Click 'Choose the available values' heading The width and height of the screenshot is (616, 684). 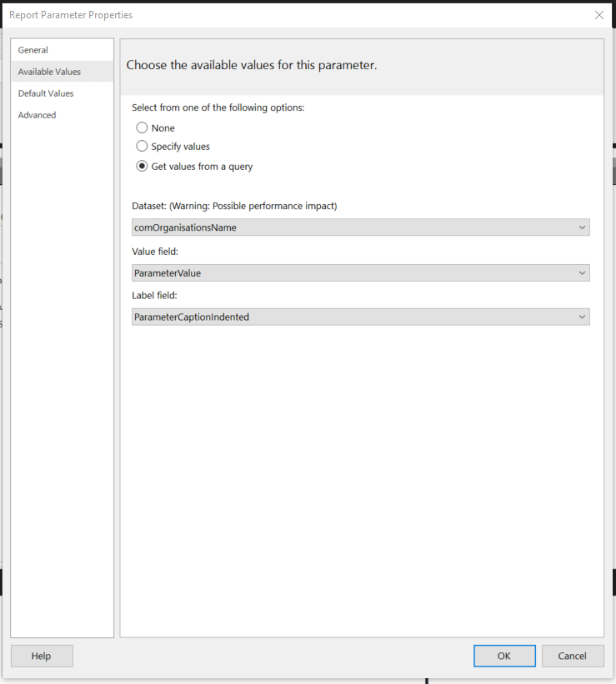252,65
